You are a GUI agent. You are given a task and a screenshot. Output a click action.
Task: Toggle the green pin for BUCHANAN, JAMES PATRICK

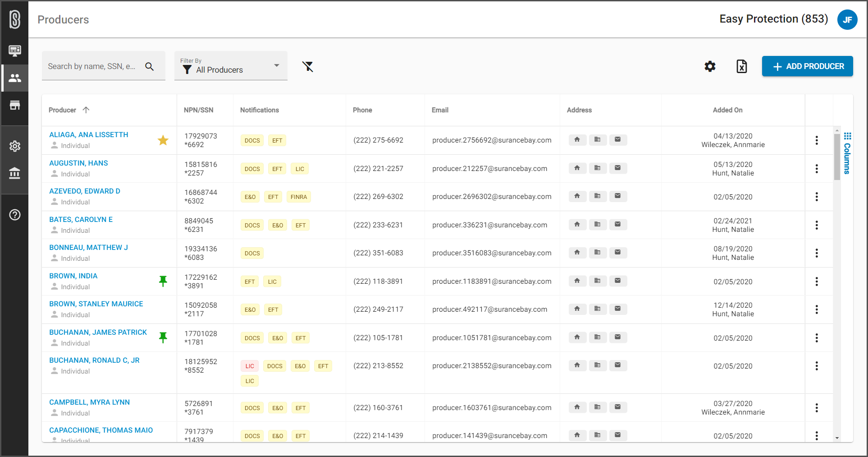click(163, 338)
